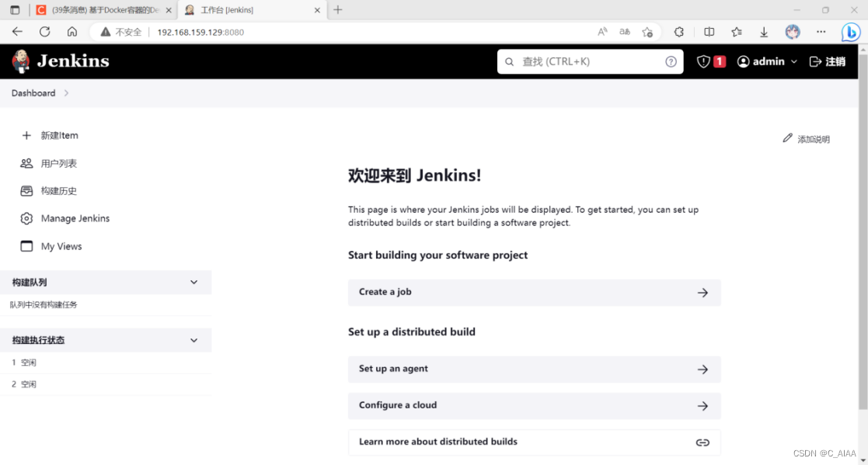The width and height of the screenshot is (868, 465).
Task: Open browser settings and more menu
Action: click(x=821, y=32)
